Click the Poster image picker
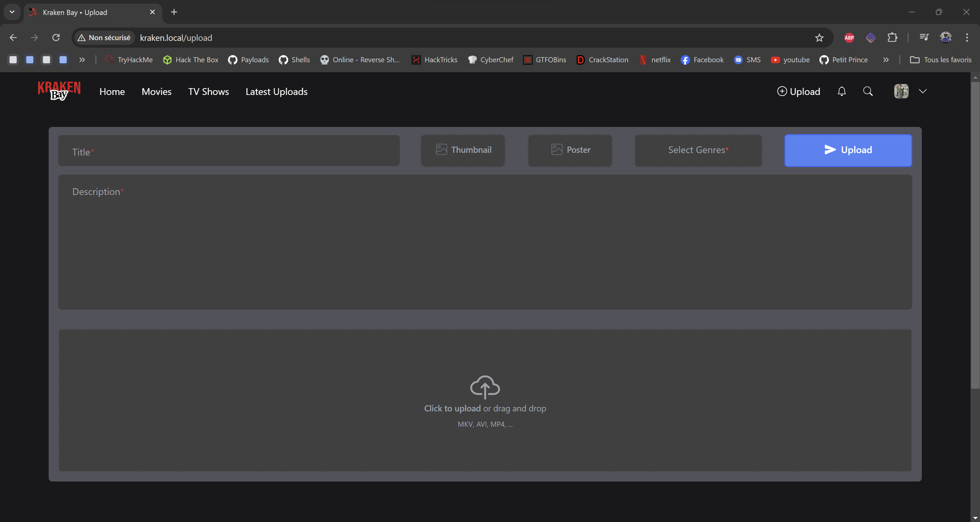Viewport: 980px width, 522px height. [570, 150]
